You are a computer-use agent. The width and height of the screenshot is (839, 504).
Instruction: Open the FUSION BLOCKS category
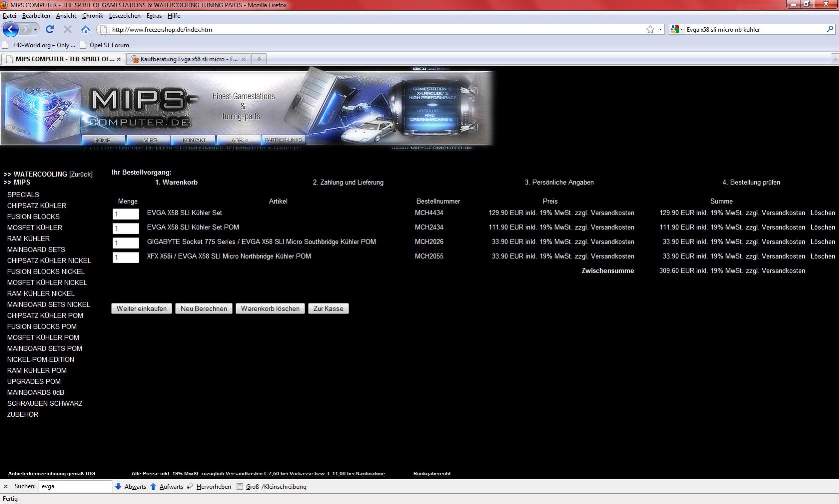pyautogui.click(x=33, y=217)
